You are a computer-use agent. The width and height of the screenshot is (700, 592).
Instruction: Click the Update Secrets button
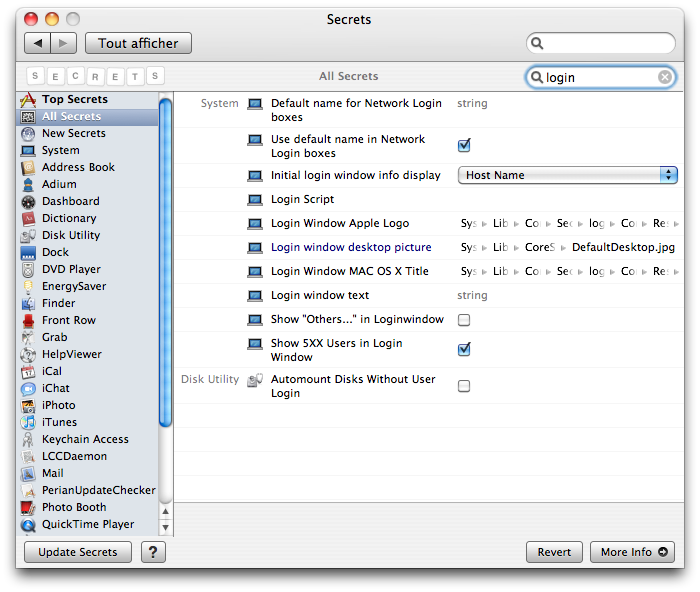pyautogui.click(x=78, y=552)
